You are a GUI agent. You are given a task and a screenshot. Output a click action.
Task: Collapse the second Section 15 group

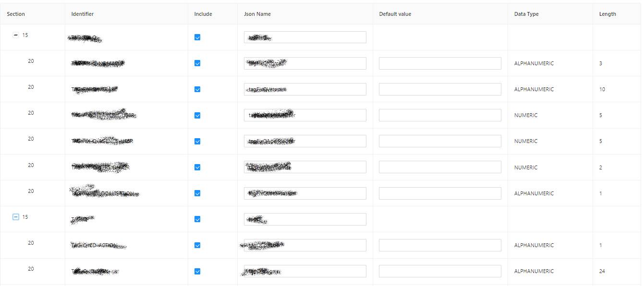click(x=16, y=217)
